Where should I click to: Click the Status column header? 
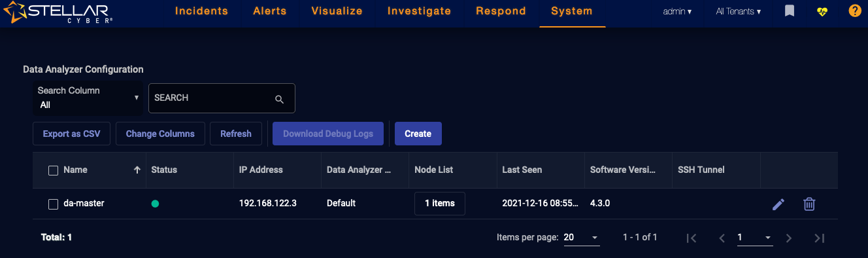click(164, 170)
